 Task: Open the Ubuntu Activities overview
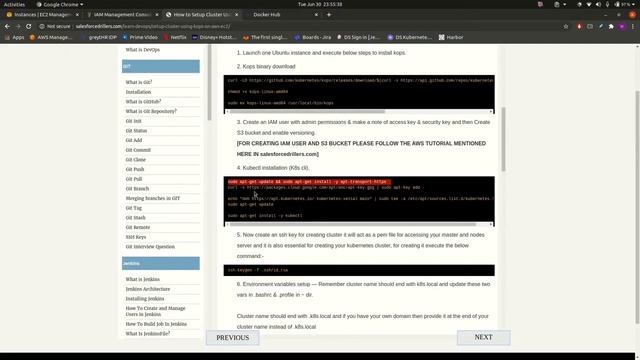coord(14,4)
